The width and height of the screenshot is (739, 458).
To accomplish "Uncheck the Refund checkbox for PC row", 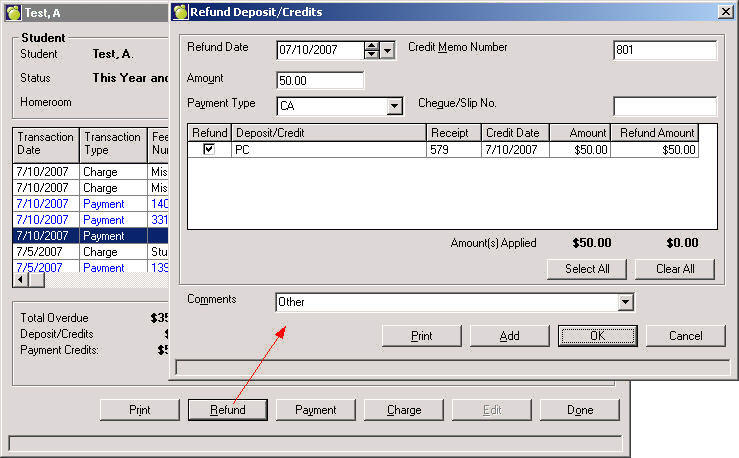I will [x=209, y=149].
